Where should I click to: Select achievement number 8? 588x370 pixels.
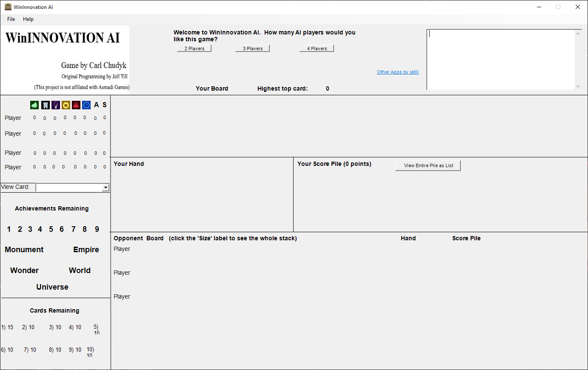[x=85, y=229]
